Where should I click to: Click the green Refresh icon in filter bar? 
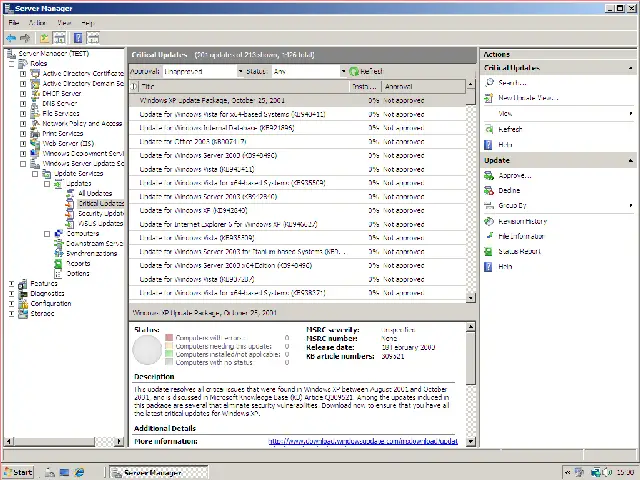(x=354, y=71)
